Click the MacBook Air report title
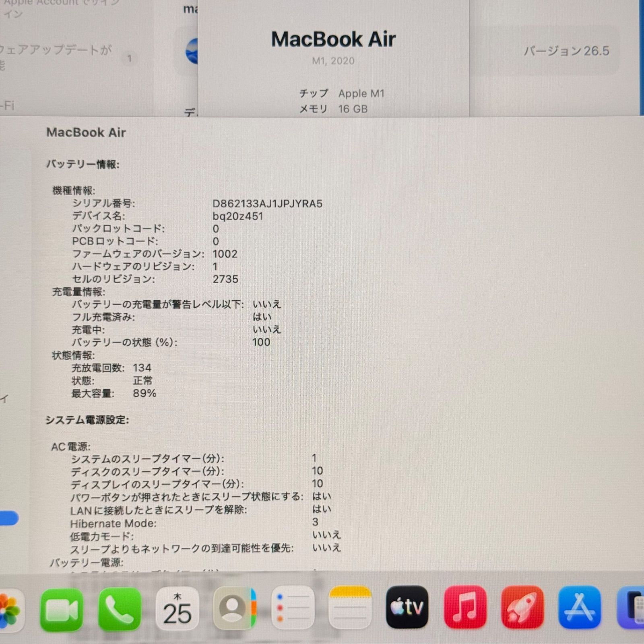Screen dimensions: 644x644 pos(86,132)
